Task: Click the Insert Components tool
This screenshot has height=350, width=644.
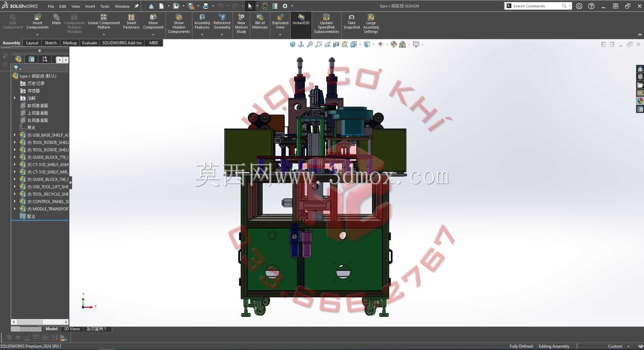Action: [x=38, y=22]
